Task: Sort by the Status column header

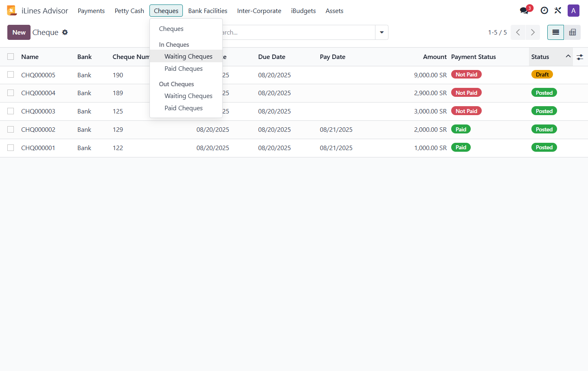Action: pyautogui.click(x=551, y=57)
